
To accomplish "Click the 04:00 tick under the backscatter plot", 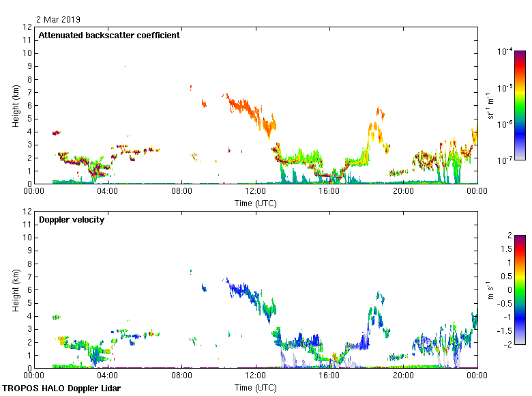I will tap(108, 192).
